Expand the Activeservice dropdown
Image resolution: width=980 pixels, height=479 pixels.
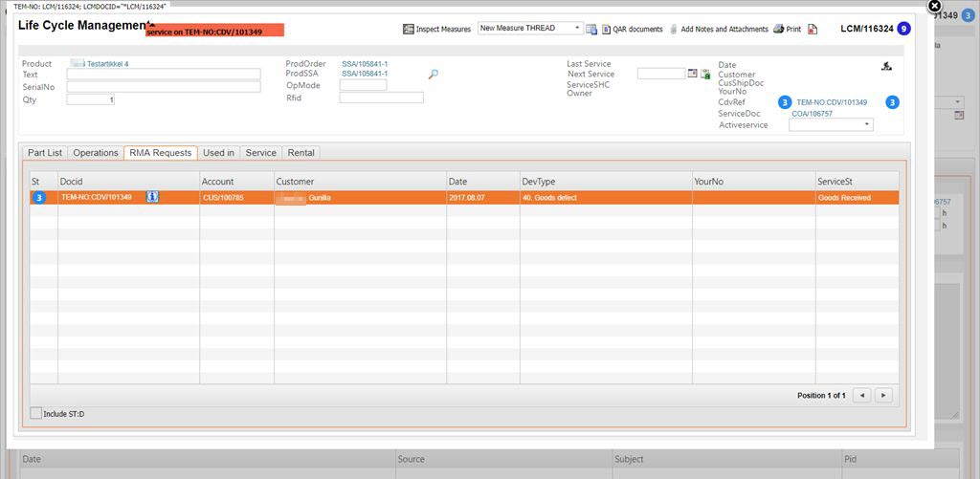coord(866,124)
